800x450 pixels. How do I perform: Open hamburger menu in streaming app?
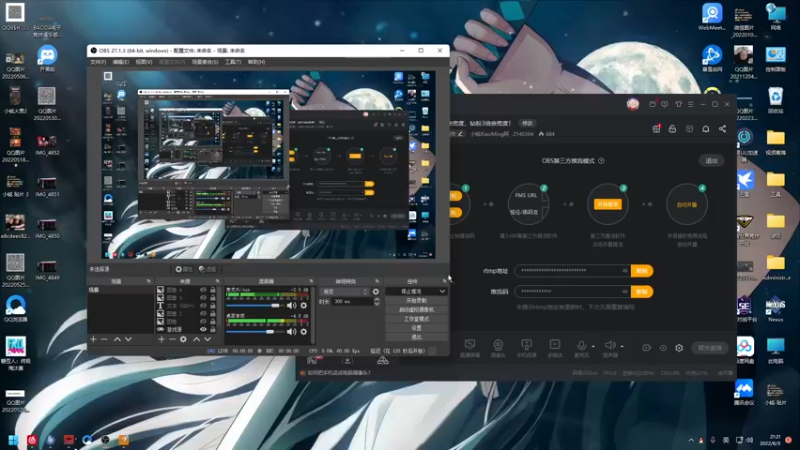click(x=691, y=104)
